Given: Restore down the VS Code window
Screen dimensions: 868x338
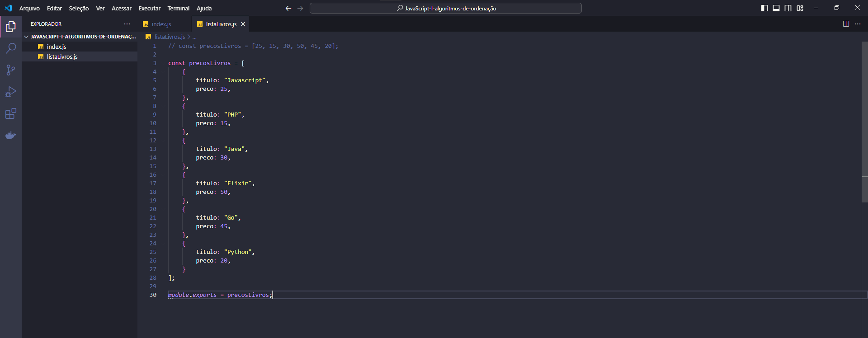Looking at the screenshot, I should [x=837, y=8].
